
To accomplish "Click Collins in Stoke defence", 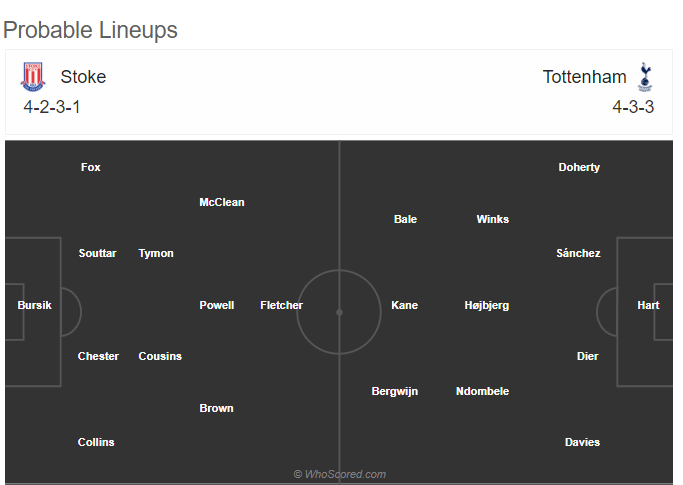I will [96, 442].
